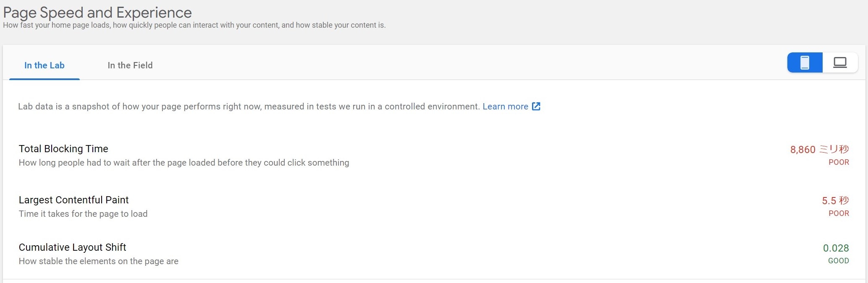Click the Page Speed and Experience title
Image resolution: width=868 pixels, height=283 pixels.
click(x=97, y=13)
